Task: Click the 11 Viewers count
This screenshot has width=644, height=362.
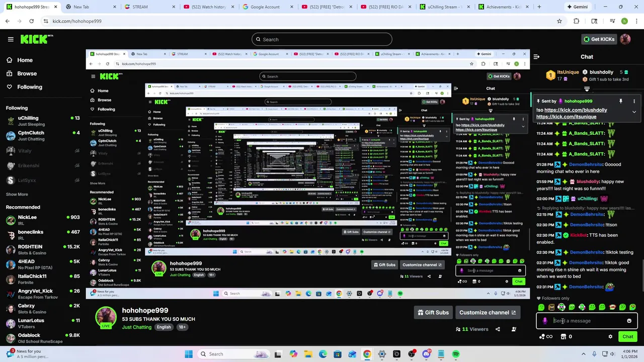Action: [x=471, y=329]
